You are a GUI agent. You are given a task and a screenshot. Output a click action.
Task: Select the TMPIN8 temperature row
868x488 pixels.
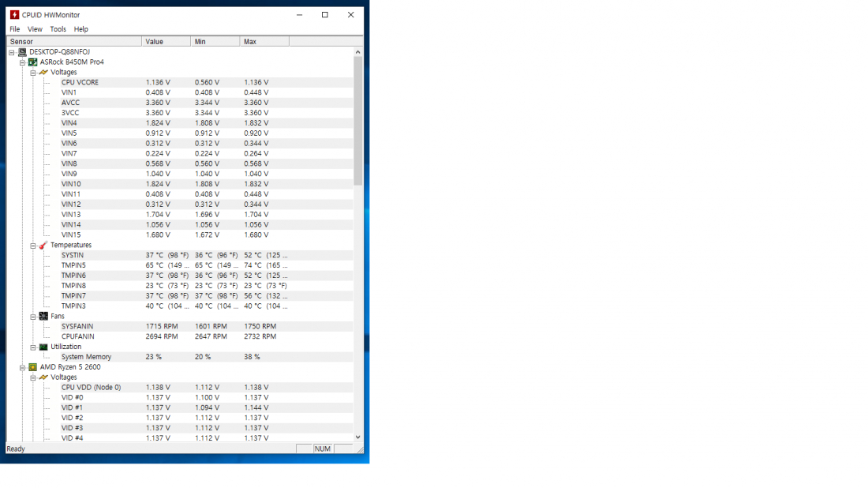207,286
